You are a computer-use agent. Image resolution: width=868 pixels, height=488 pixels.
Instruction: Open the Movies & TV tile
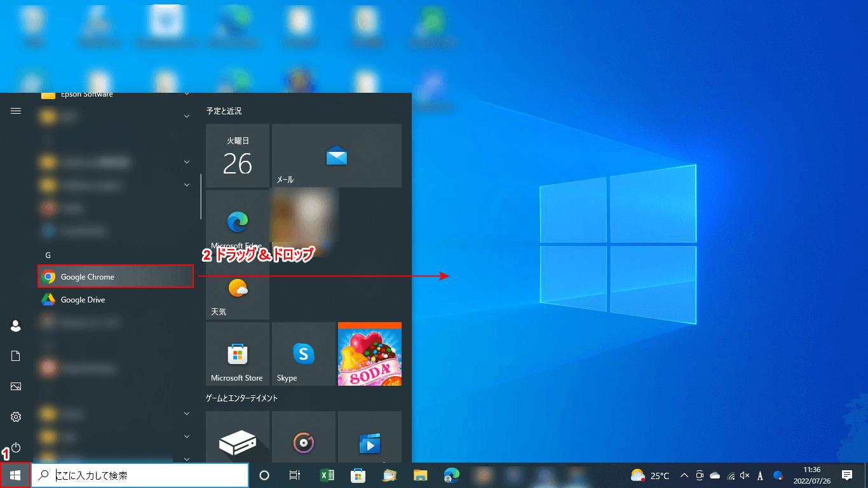pyautogui.click(x=370, y=437)
